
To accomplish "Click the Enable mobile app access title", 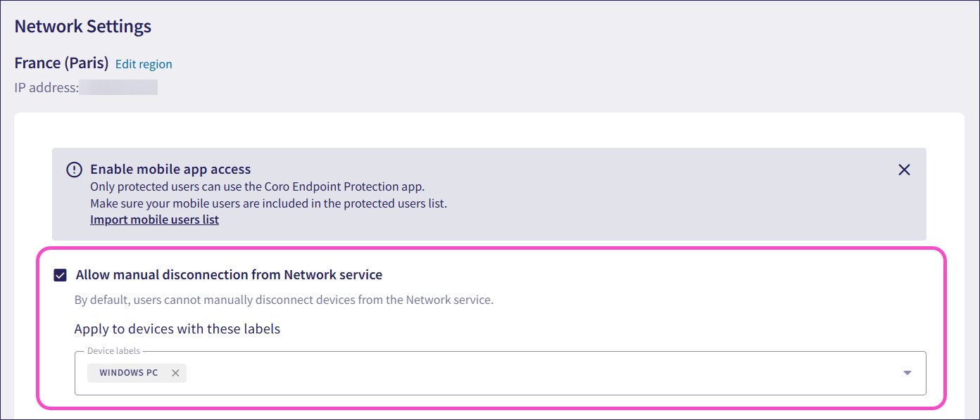I will (x=170, y=169).
